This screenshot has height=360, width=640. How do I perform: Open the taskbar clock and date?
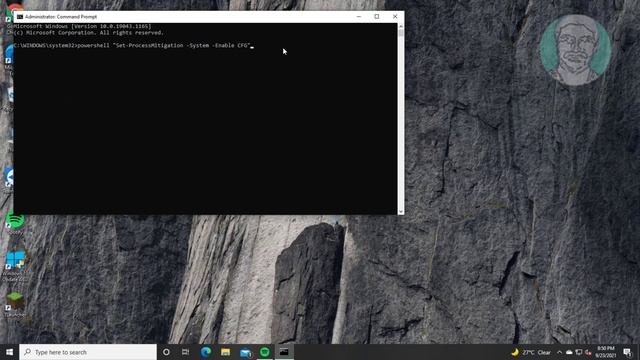pyautogui.click(x=606, y=352)
